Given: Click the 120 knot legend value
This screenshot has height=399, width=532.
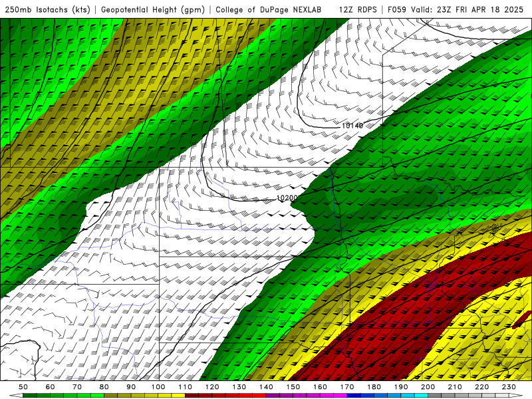Looking at the screenshot, I should (x=212, y=387).
